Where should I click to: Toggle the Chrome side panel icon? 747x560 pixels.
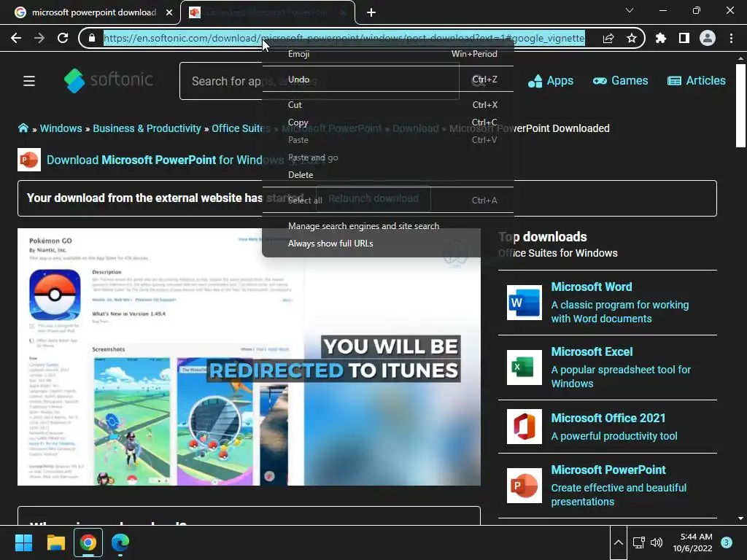pyautogui.click(x=684, y=38)
